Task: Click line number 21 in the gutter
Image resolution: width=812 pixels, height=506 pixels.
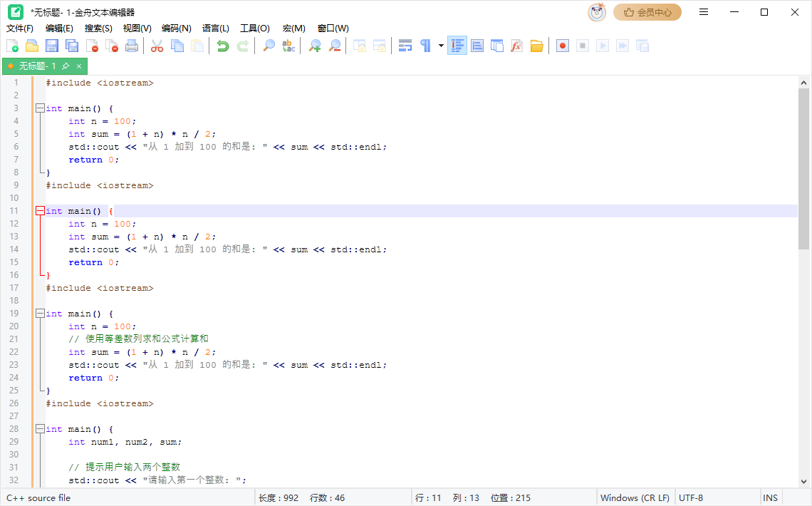Action: click(14, 339)
